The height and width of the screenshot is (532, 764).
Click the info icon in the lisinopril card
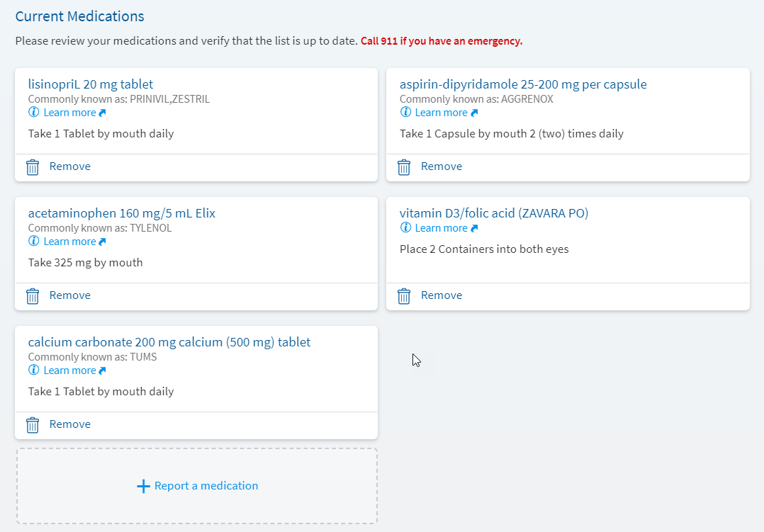(x=33, y=112)
